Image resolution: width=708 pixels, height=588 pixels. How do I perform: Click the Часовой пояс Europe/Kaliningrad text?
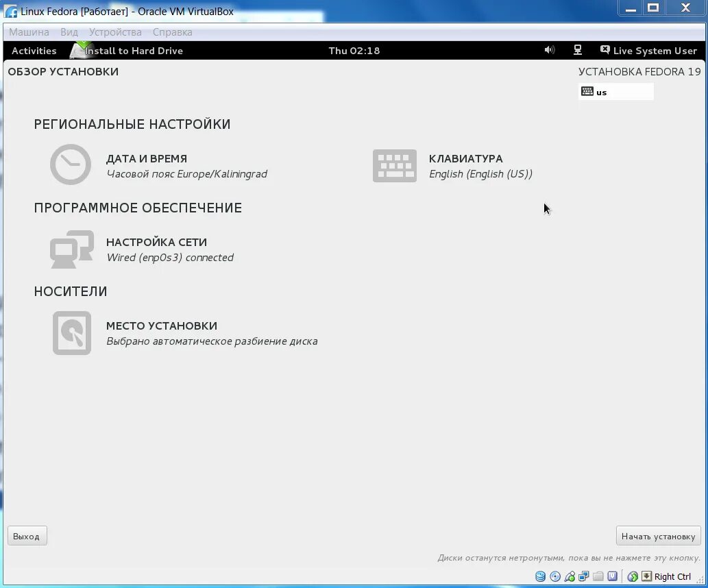187,174
